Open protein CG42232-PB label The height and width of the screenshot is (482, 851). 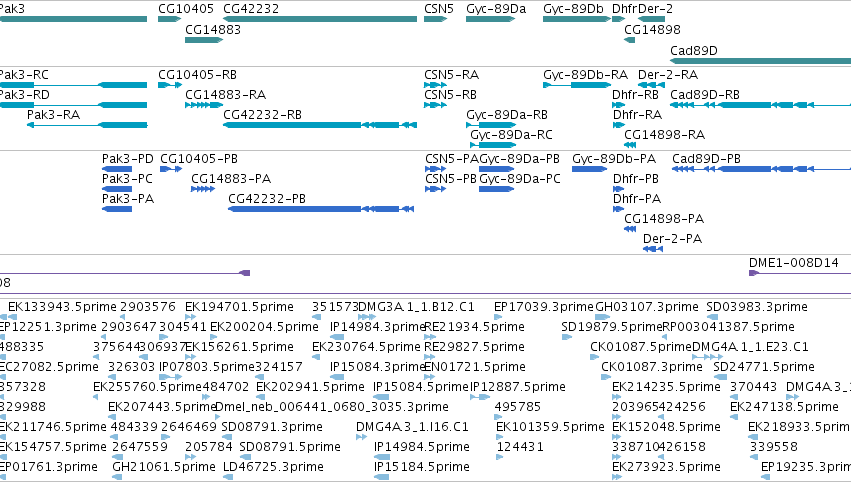tap(266, 199)
